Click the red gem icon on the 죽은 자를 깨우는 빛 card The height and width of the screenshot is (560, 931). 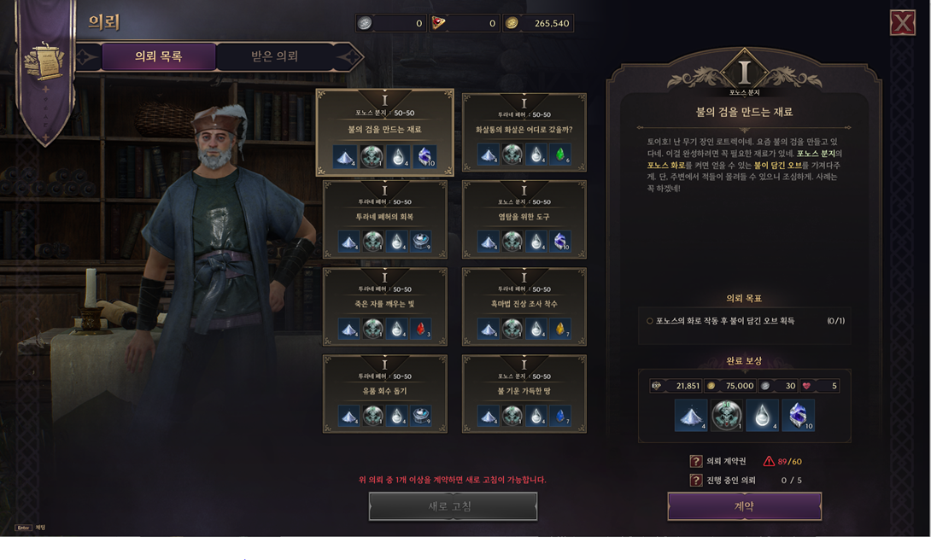tap(420, 329)
